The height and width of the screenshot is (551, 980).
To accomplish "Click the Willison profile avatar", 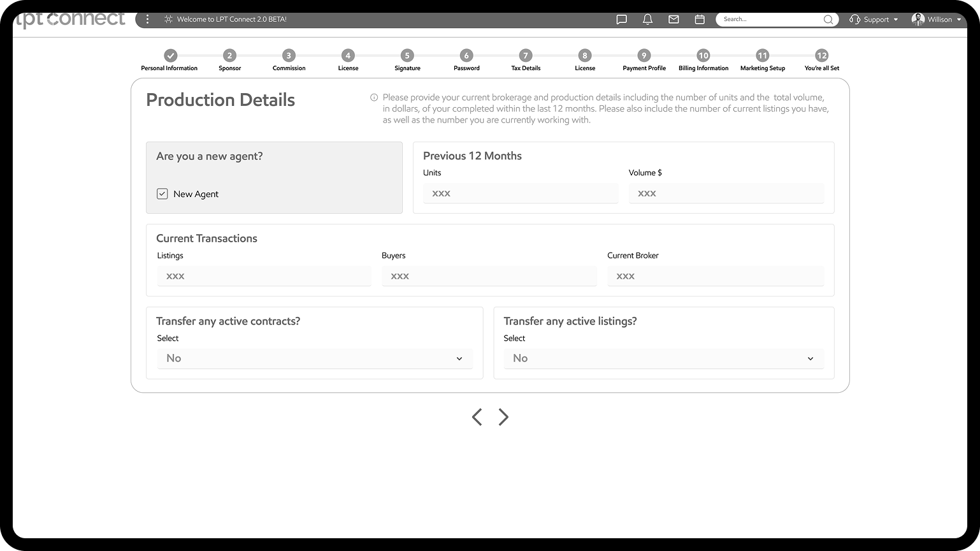I will (x=918, y=20).
